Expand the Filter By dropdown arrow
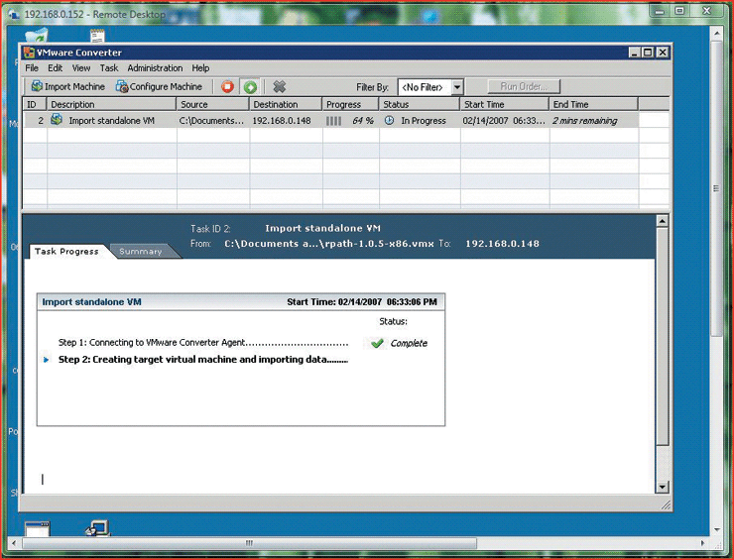Screen dimensions: 734x560 (x=457, y=87)
